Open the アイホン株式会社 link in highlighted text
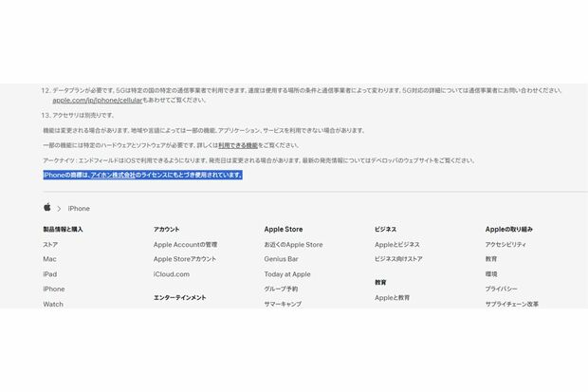 [x=113, y=175]
